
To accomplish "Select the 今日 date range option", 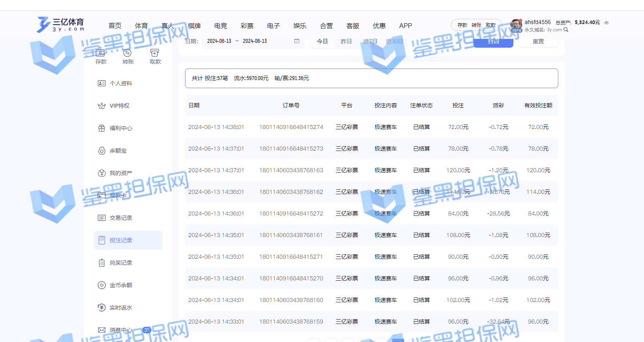I will 322,41.
